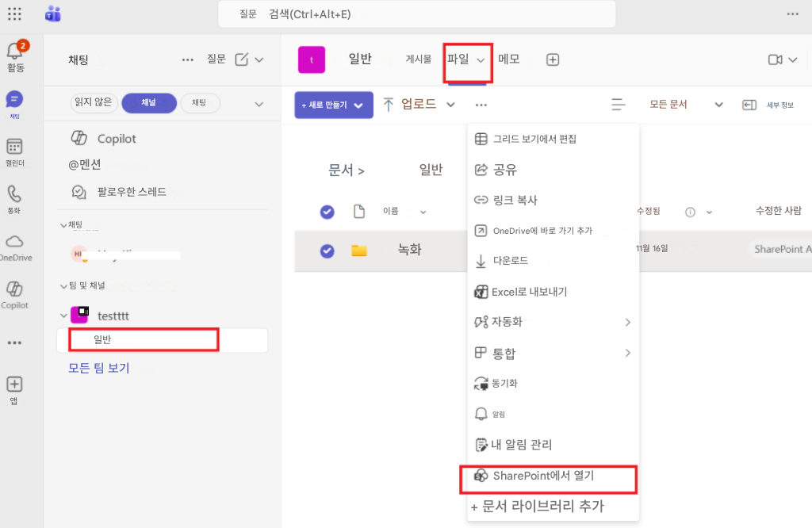
Task: Click the testttt team avatar
Action: (x=79, y=315)
